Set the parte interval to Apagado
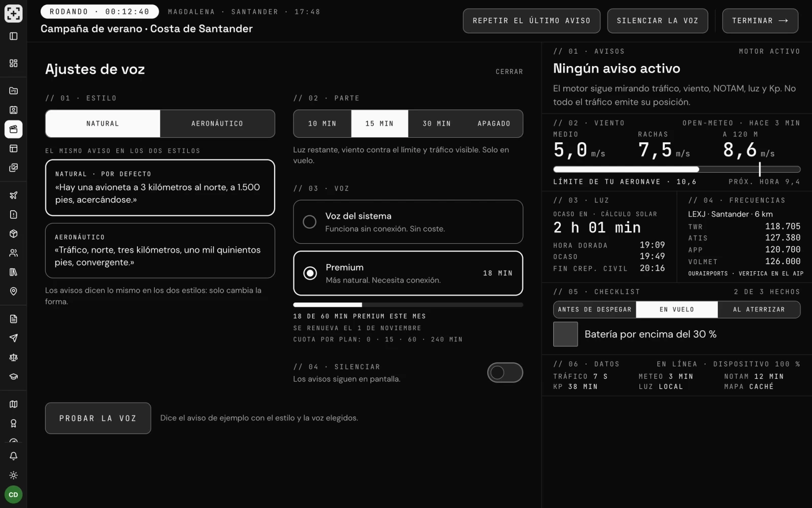The height and width of the screenshot is (508, 812). coord(494,123)
